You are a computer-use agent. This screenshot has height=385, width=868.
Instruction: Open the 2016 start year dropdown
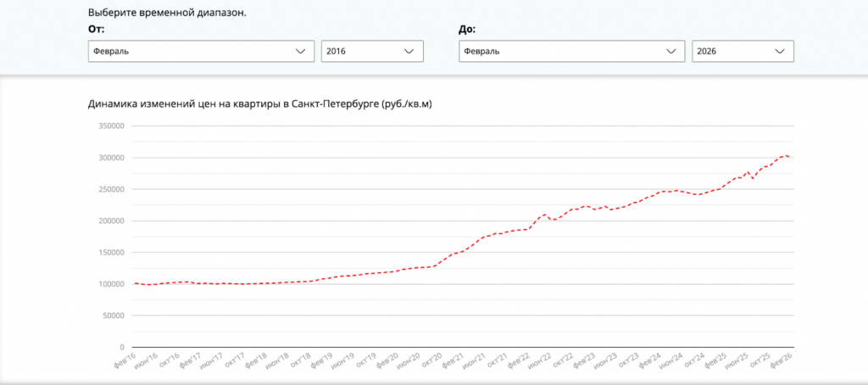[372, 52]
